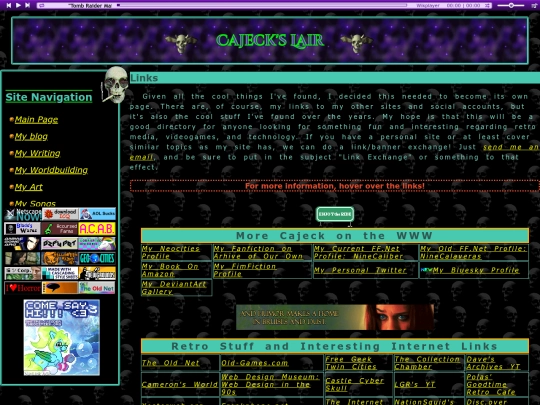Image resolution: width=540 pixels, height=405 pixels.
Task: Click the dark-lettered badge under Accursed Farms
Action: 60,243
